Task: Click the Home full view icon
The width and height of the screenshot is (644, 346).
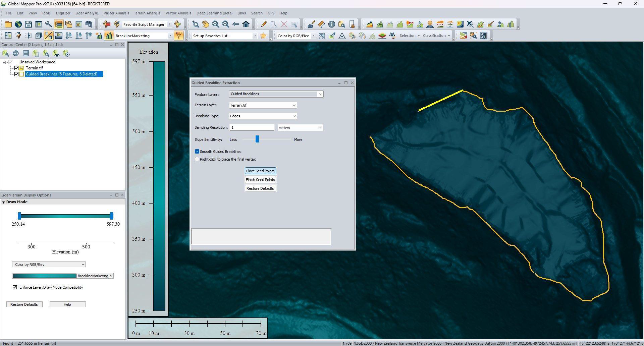Action: point(246,24)
